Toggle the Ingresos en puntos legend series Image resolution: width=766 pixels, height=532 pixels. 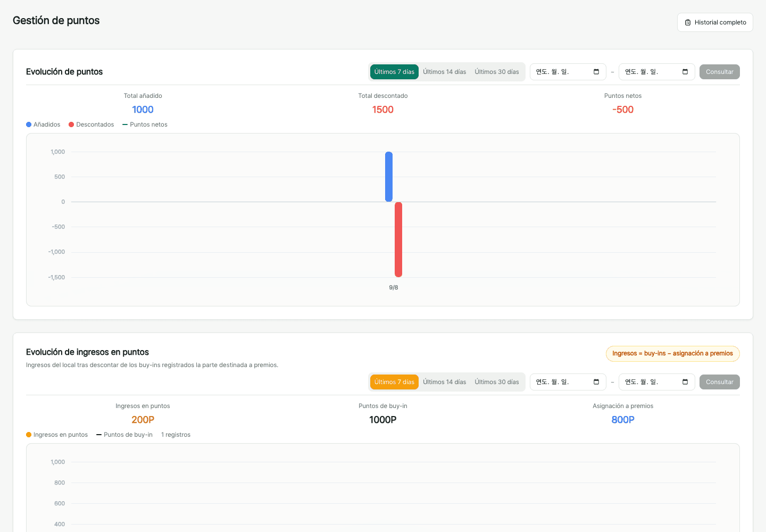[x=57, y=435]
